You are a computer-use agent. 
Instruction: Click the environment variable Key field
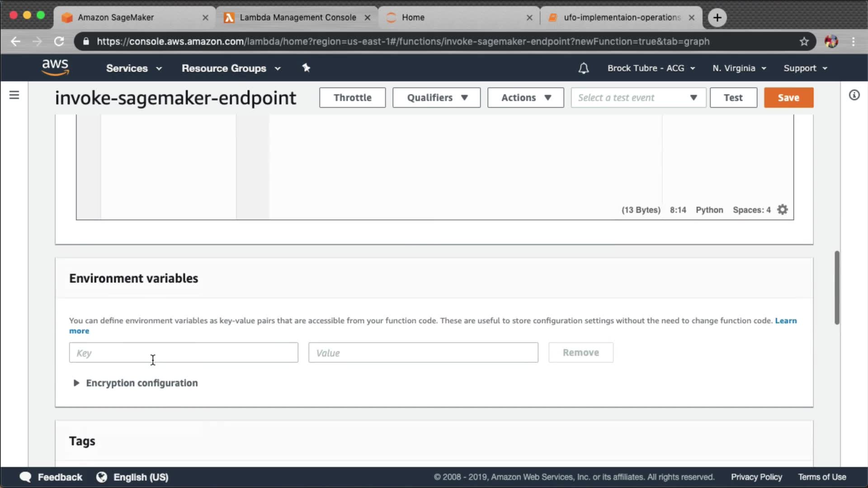[183, 353]
